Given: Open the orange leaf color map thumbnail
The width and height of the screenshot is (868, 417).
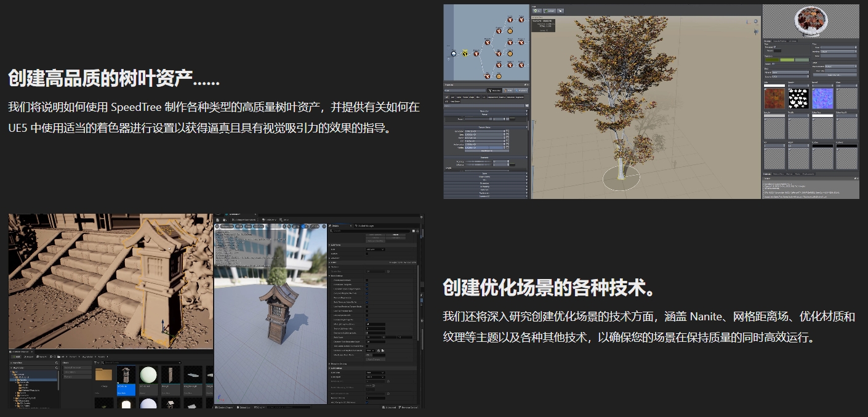Looking at the screenshot, I should point(774,98).
